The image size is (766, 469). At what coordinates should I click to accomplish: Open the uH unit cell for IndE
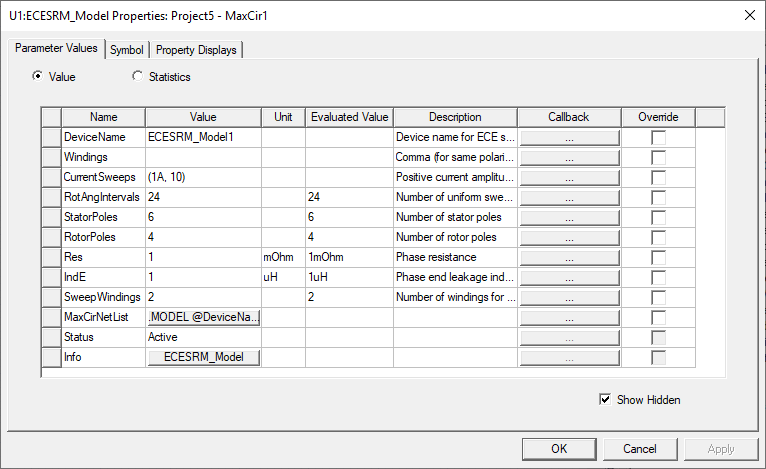(283, 277)
